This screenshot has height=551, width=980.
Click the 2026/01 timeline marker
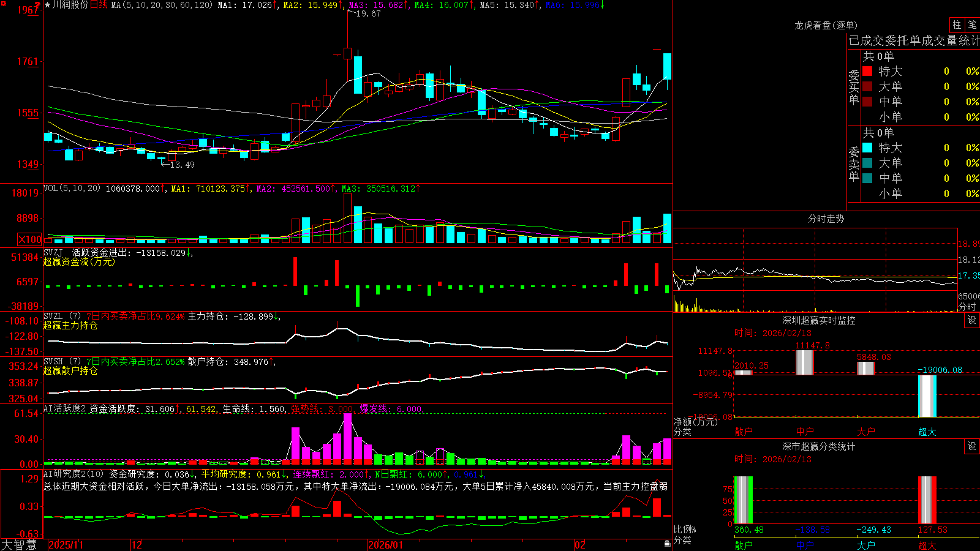click(385, 545)
